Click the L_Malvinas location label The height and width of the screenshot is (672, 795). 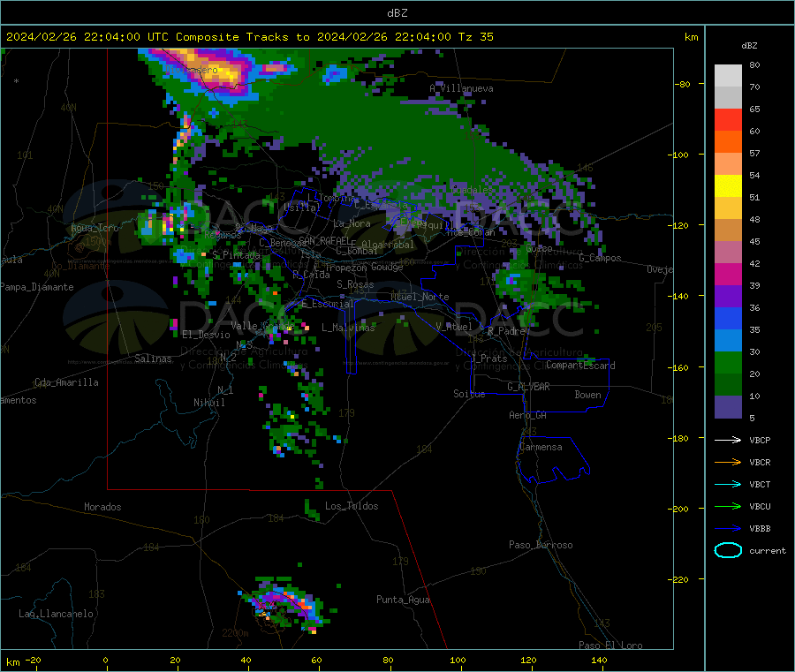[348, 328]
